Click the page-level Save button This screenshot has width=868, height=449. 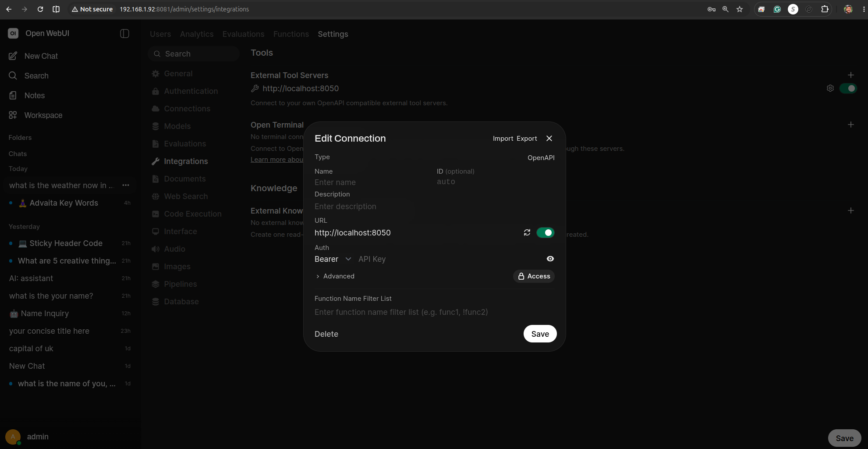[844, 438]
